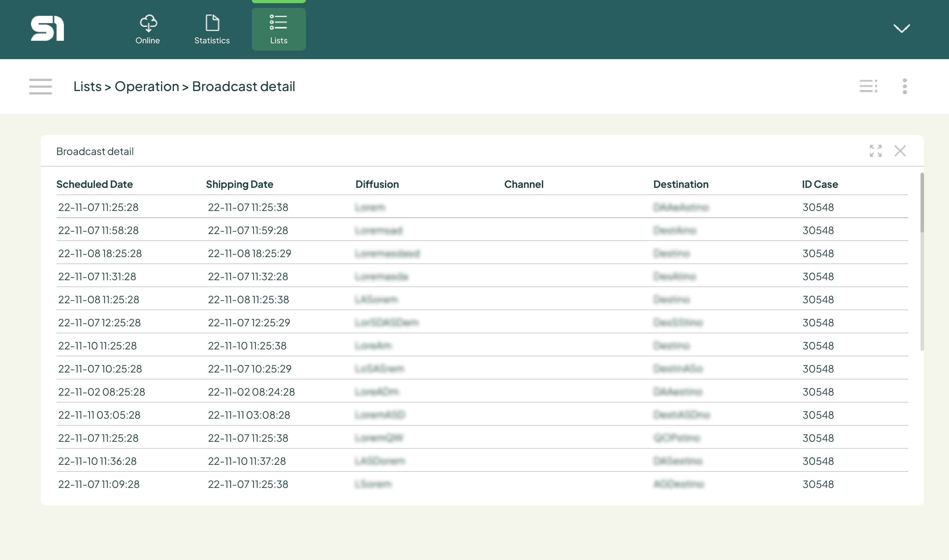Open the vertical three-dots menu

point(904,86)
